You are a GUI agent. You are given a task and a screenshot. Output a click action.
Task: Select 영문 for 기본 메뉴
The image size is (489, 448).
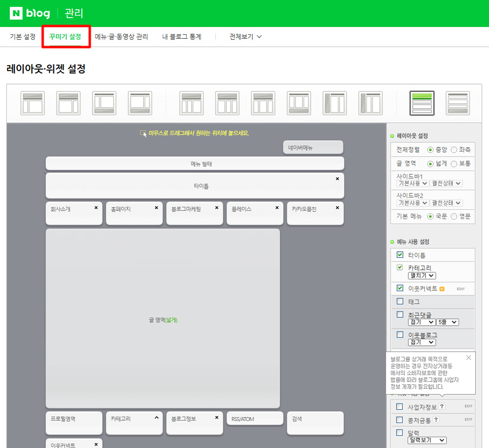[x=454, y=216]
